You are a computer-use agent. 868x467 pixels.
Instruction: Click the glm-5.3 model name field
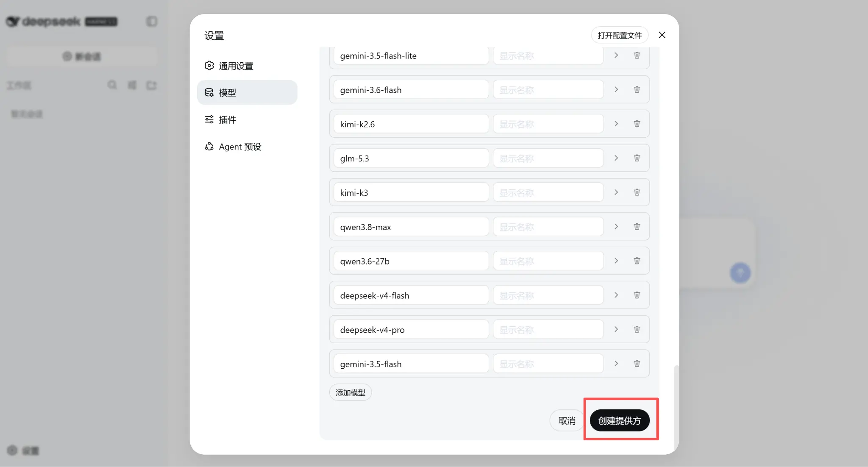(x=411, y=158)
